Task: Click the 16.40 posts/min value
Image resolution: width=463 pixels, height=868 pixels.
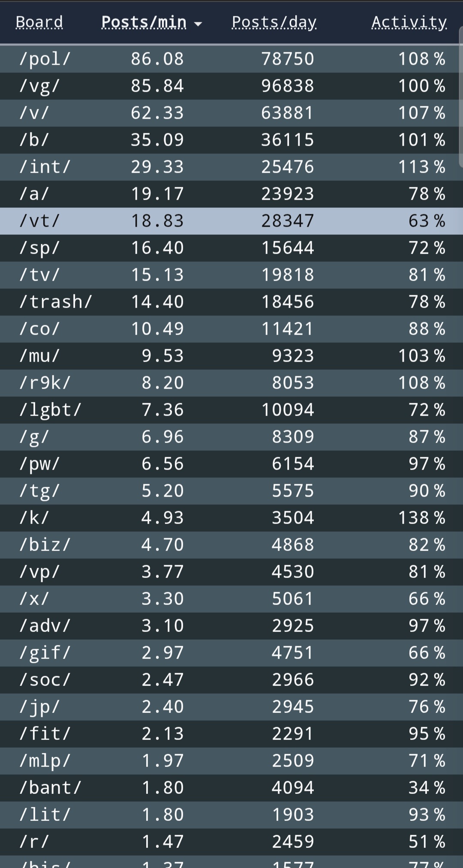Action: [157, 248]
